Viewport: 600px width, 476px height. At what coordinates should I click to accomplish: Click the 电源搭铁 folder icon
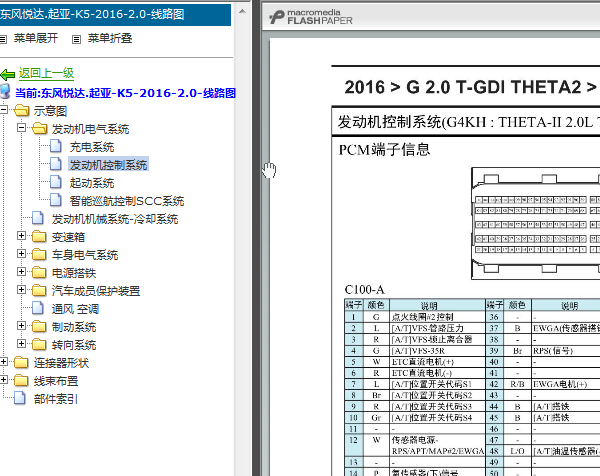pos(39,272)
